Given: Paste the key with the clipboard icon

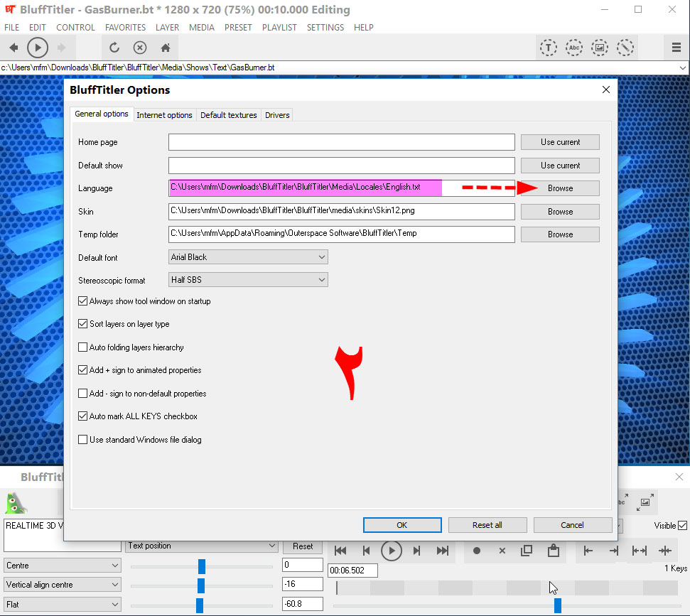Looking at the screenshot, I should click(553, 551).
